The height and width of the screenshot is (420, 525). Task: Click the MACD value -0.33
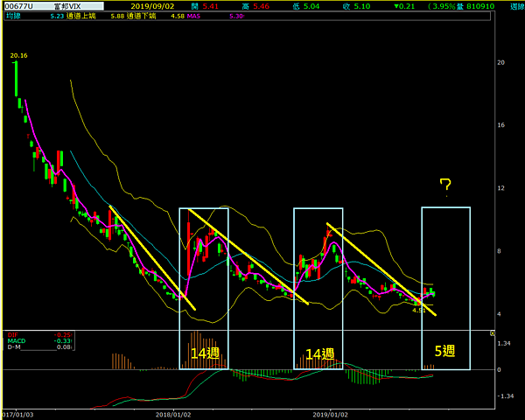pos(63,340)
